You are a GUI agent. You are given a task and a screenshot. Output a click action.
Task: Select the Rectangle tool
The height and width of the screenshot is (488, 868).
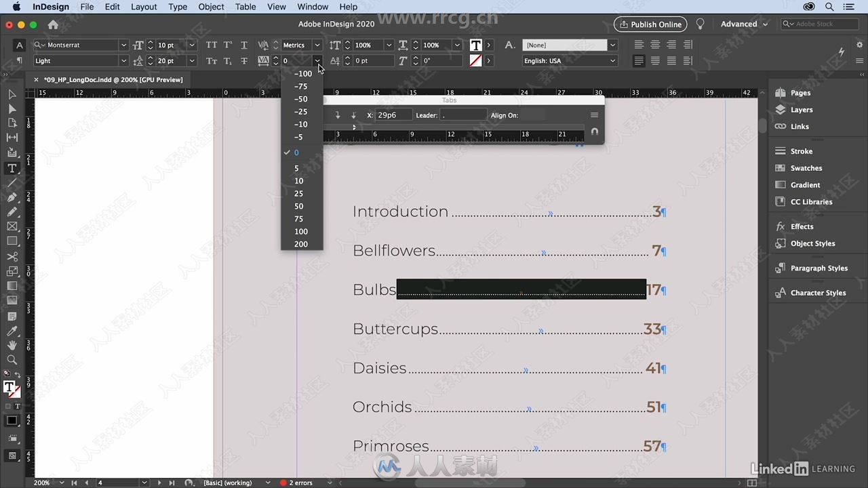(x=12, y=241)
